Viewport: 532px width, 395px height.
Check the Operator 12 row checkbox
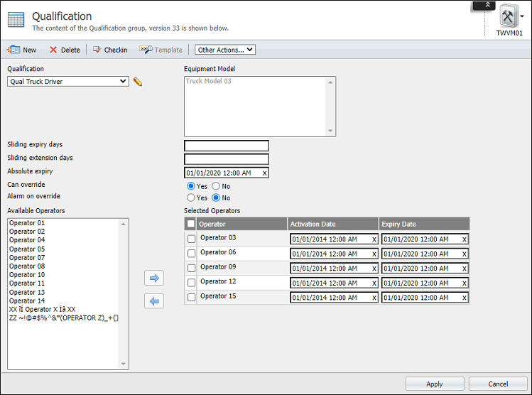[191, 282]
